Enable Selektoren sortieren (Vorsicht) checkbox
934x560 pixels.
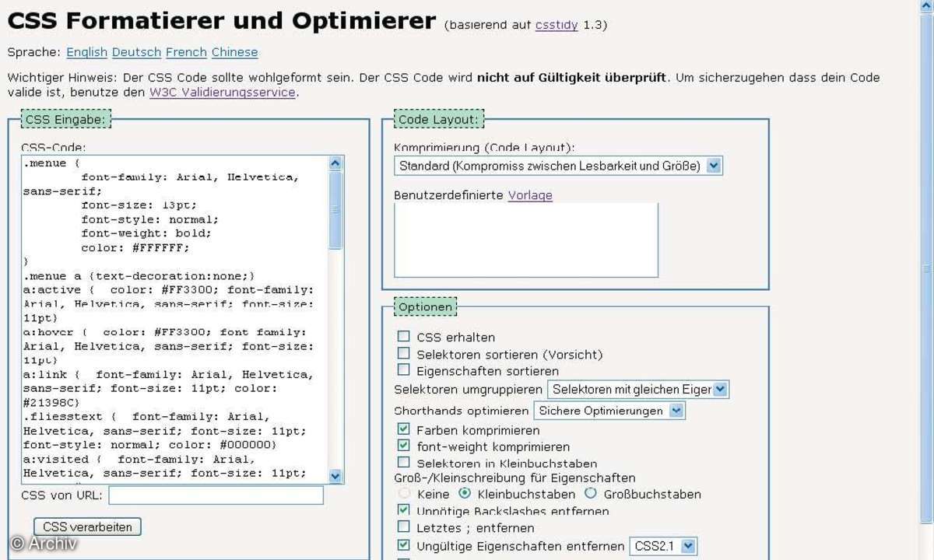[x=403, y=354]
